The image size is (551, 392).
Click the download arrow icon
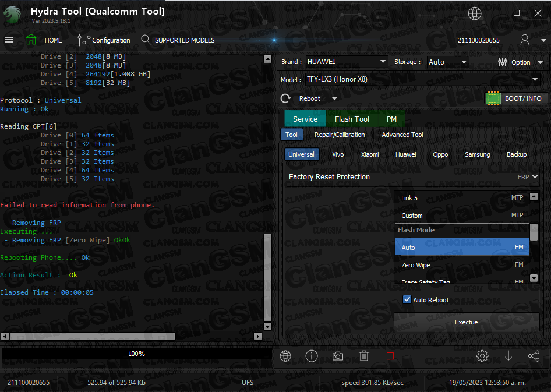pos(508,356)
